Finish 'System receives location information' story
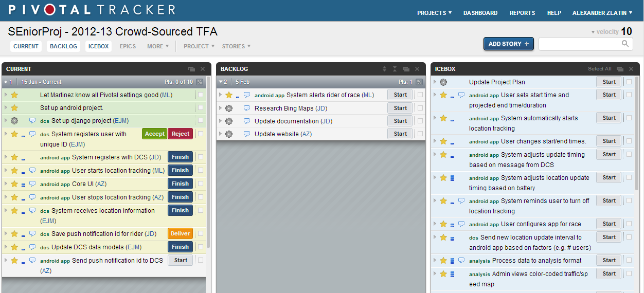 coord(180,210)
